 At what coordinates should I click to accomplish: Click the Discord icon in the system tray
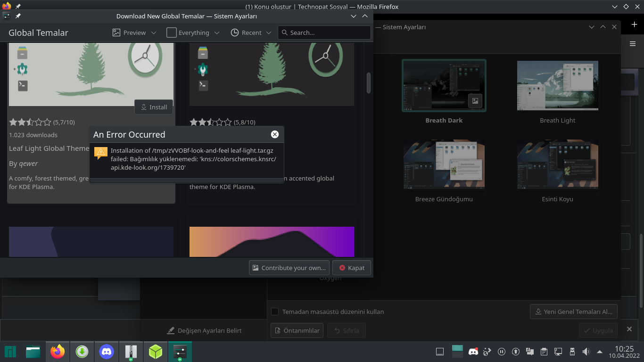point(473,352)
